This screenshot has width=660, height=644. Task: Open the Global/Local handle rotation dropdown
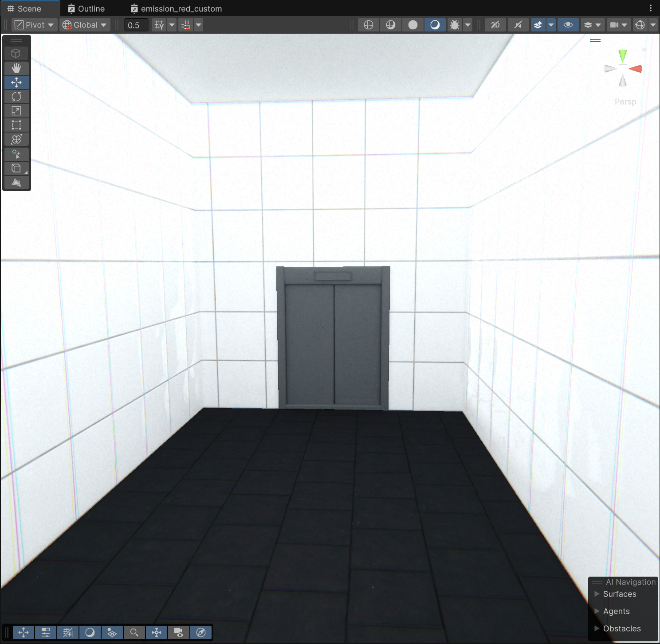click(85, 25)
